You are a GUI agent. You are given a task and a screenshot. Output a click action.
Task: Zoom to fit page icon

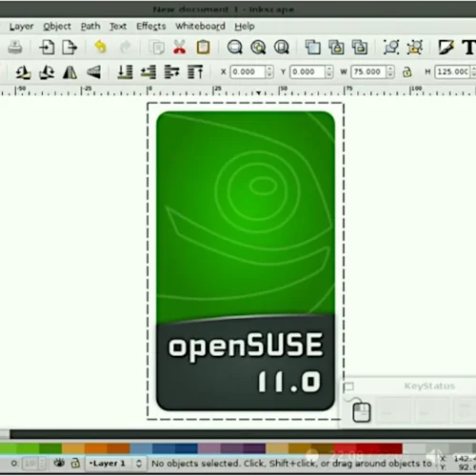pos(282,48)
